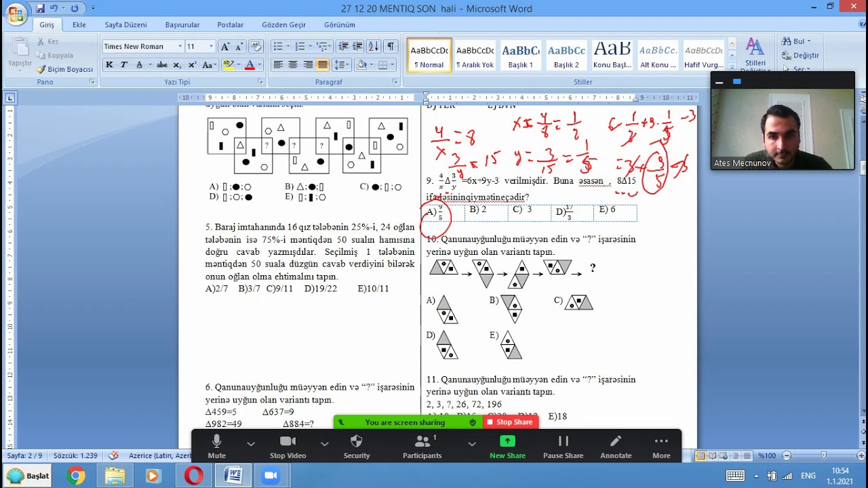Screen dimensions: 868x488
Task: Open Opera browser from taskbar
Action: click(x=194, y=476)
